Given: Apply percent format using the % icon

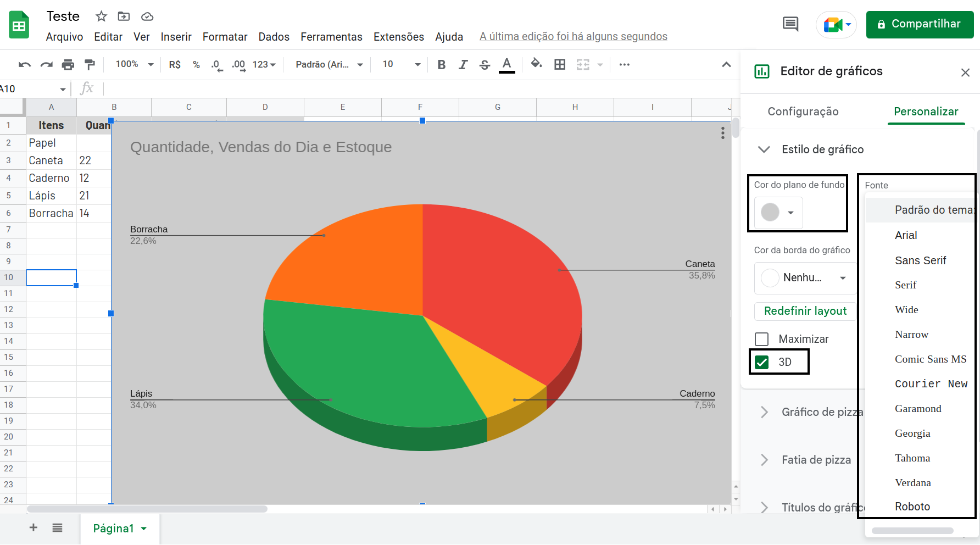Looking at the screenshot, I should point(196,64).
